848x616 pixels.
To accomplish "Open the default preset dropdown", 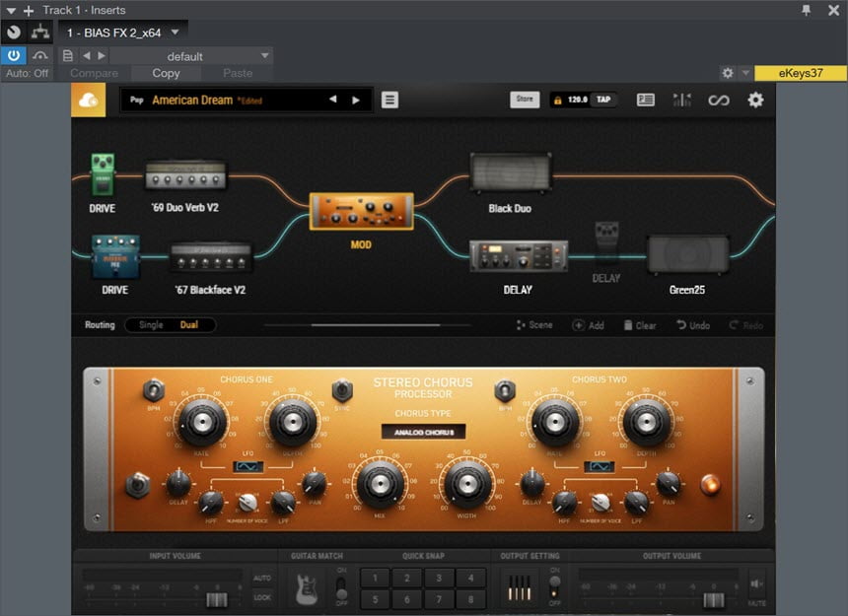I will point(191,56).
